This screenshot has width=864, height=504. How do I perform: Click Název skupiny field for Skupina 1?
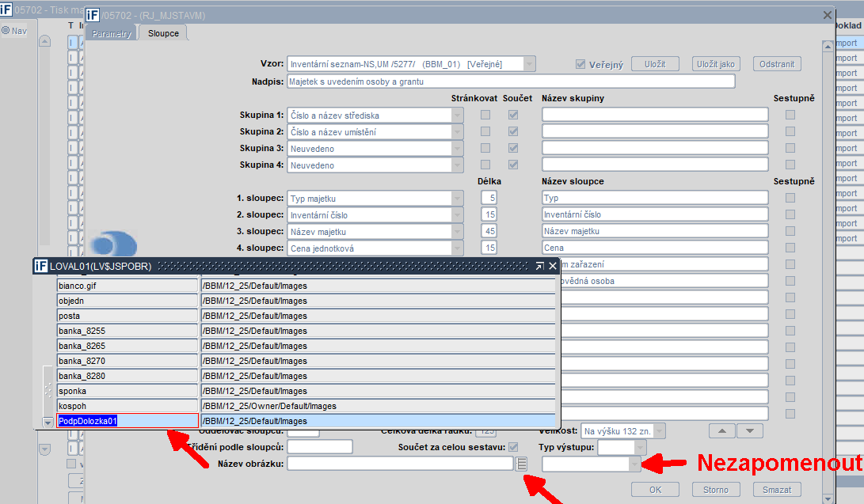655,115
